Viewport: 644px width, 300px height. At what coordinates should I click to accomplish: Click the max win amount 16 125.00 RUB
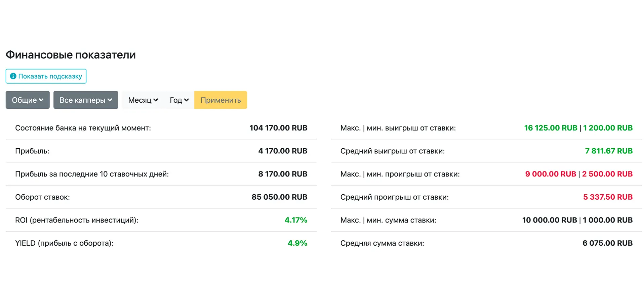551,128
